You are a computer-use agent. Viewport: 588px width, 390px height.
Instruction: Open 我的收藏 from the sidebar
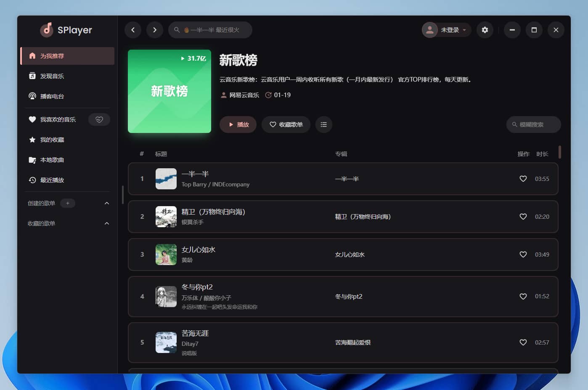pyautogui.click(x=51, y=140)
